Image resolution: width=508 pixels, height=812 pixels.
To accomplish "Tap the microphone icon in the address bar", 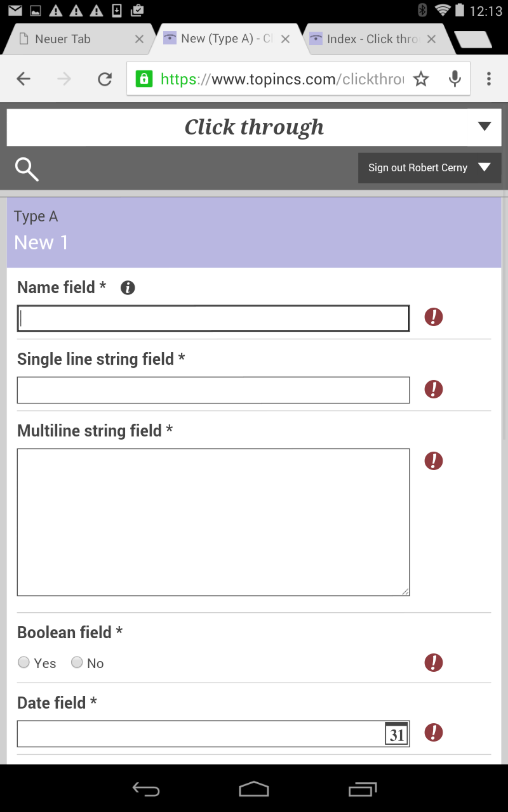I will (x=455, y=79).
